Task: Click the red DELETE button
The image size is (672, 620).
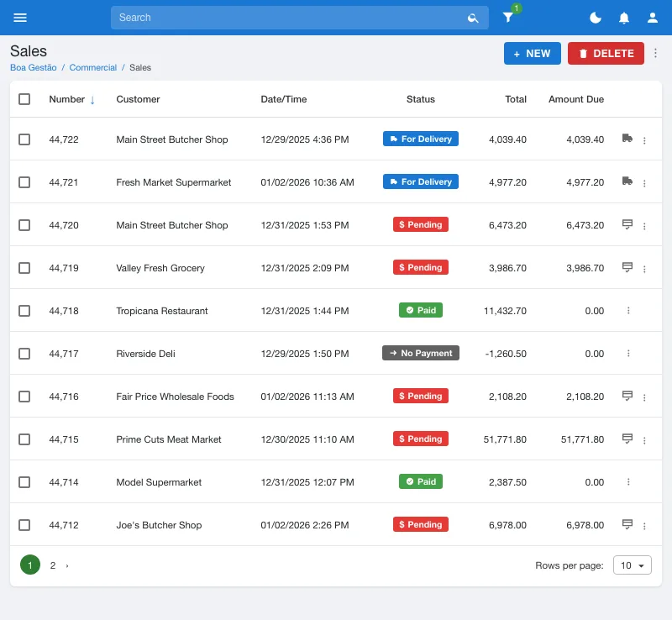Action: [x=606, y=53]
